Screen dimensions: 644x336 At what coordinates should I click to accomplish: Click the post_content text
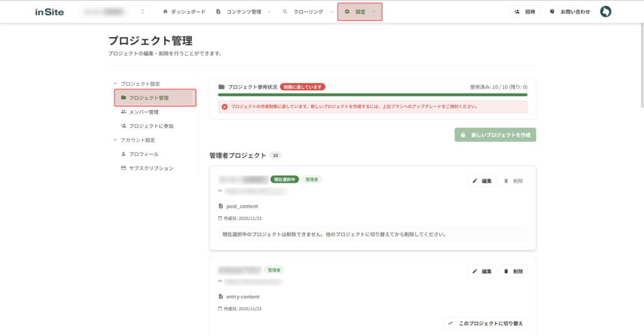242,207
